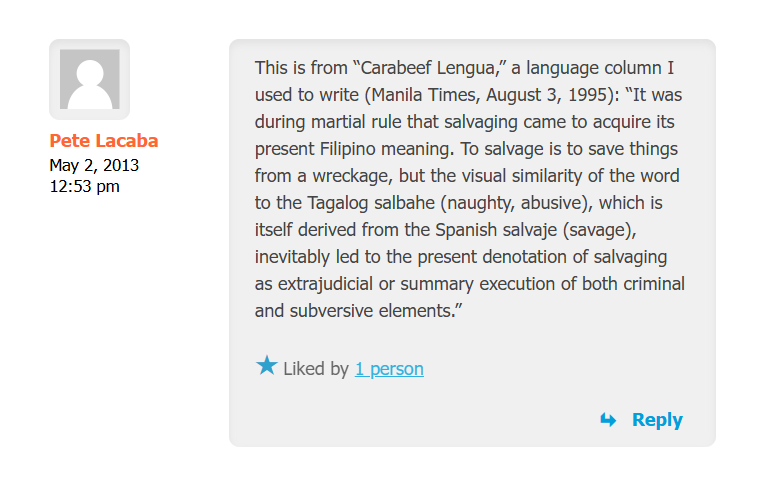Image resolution: width=768 pixels, height=484 pixels.
Task: Click the "Liked by" label text
Action: [x=316, y=369]
